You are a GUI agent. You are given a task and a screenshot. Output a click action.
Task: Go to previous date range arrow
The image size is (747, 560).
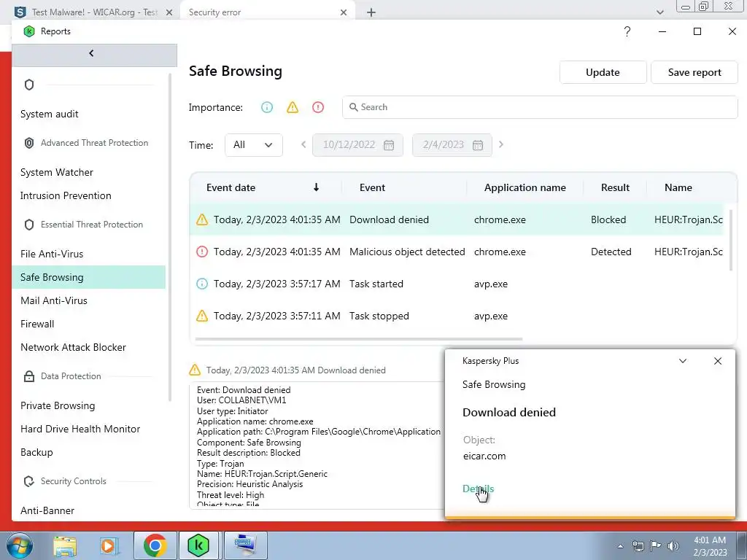click(x=303, y=144)
